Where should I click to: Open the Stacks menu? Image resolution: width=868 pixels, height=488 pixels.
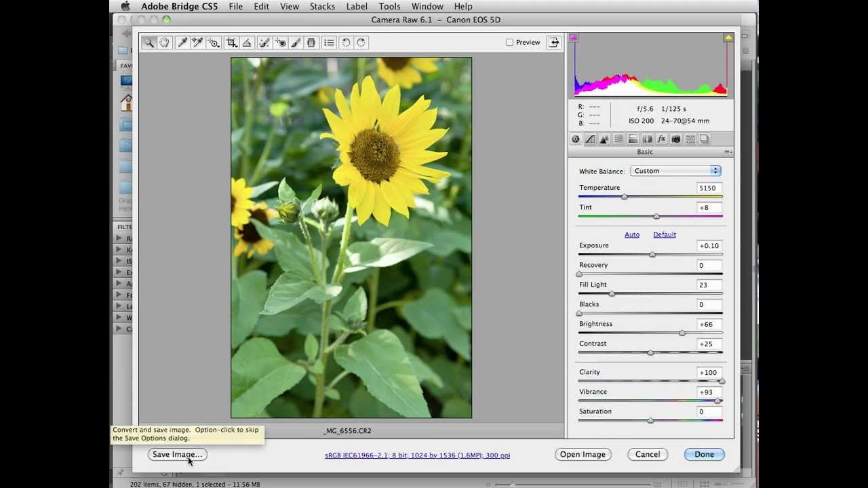pos(322,7)
